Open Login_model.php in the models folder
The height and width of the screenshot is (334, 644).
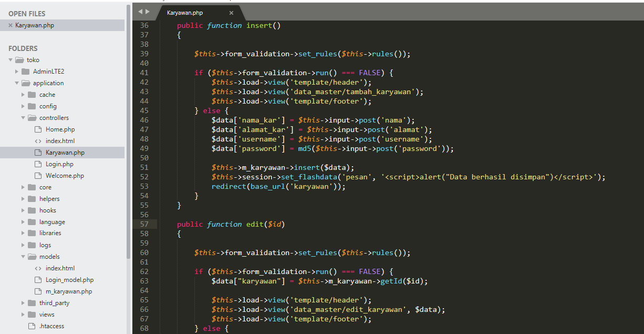pos(69,280)
